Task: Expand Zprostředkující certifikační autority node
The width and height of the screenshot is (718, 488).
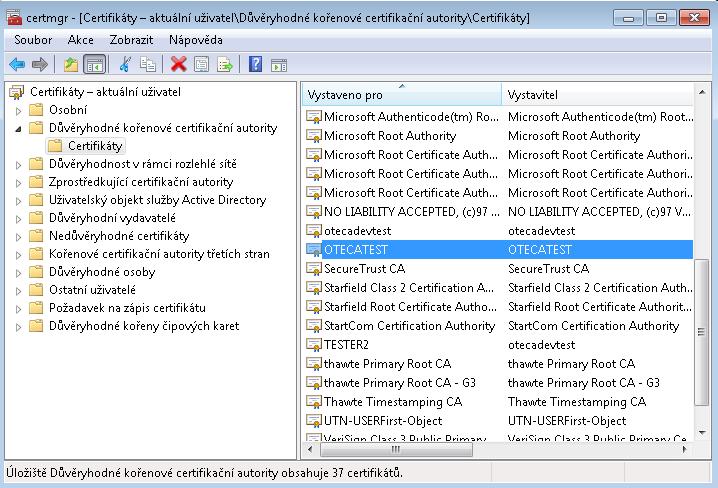Action: 18,183
